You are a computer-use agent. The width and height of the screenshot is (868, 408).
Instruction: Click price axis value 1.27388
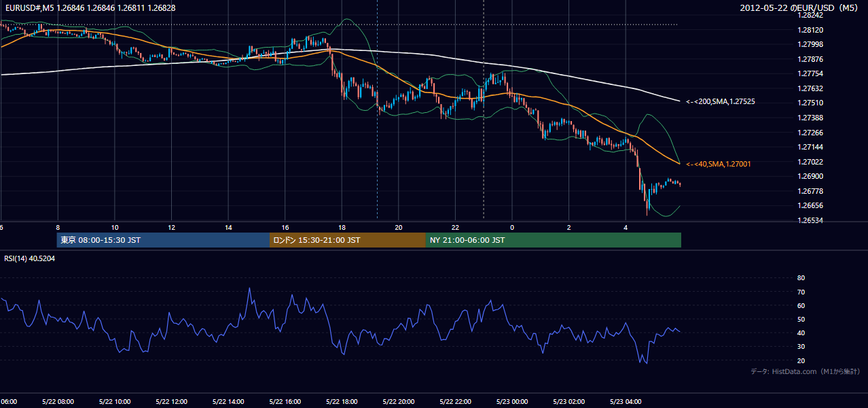810,118
